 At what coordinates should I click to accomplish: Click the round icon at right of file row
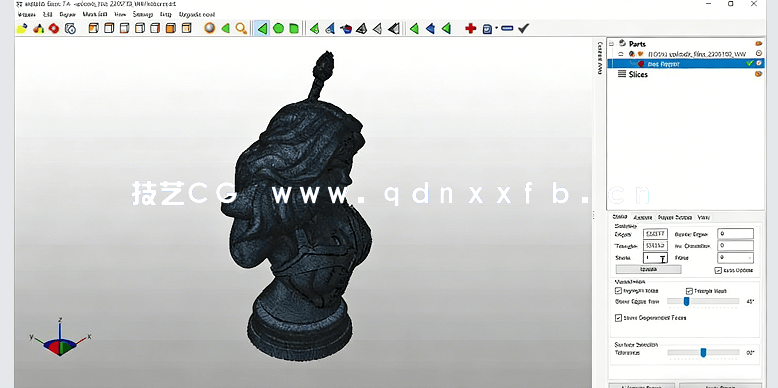point(759,54)
